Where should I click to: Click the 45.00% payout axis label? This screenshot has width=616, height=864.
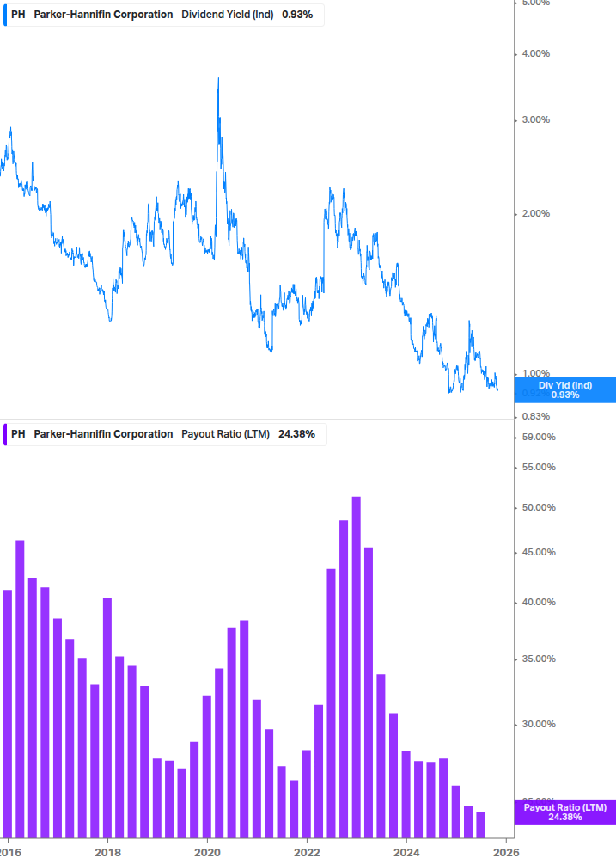539,552
